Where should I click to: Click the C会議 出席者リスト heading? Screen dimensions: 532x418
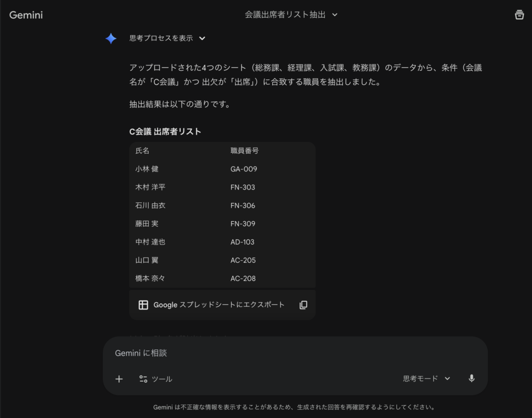pyautogui.click(x=165, y=132)
